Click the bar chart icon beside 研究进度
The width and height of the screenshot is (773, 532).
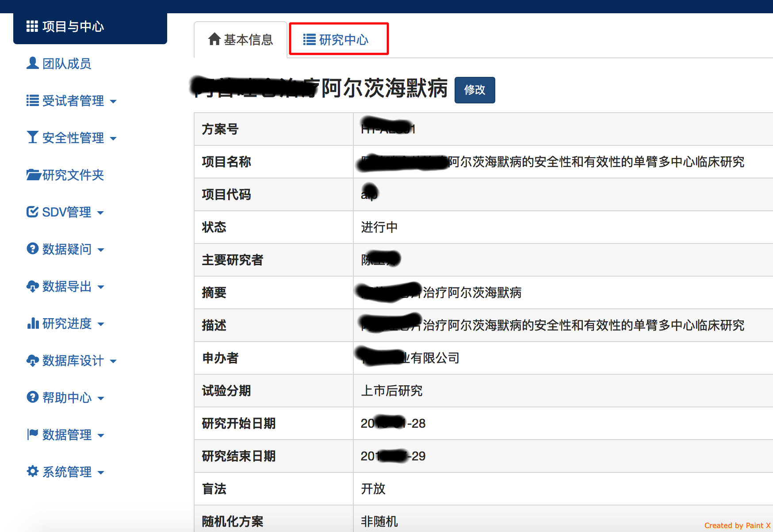point(33,323)
